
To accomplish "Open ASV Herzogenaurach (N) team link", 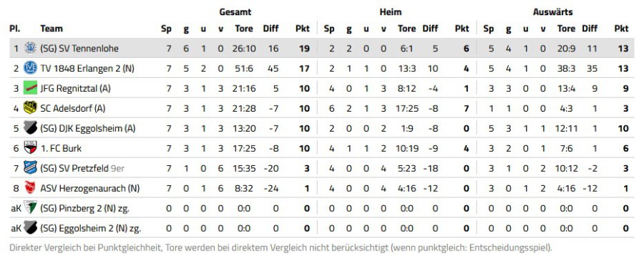I will tap(90, 188).
